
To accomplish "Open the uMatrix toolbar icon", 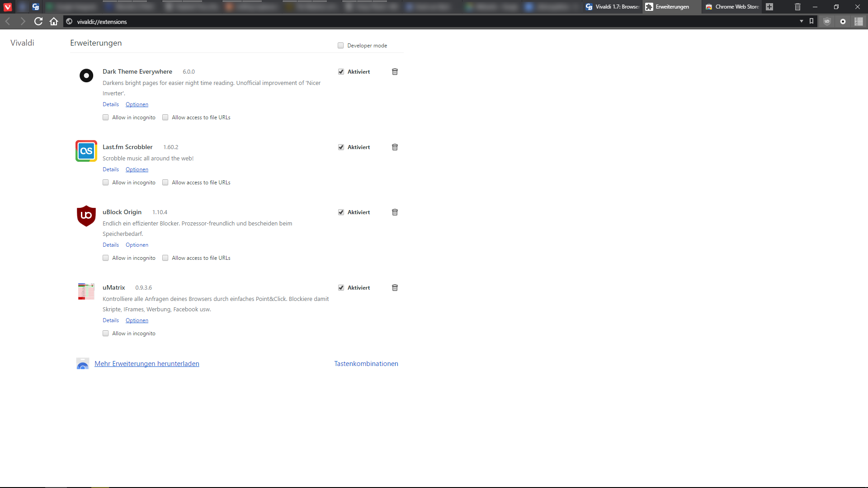I will (x=859, y=21).
